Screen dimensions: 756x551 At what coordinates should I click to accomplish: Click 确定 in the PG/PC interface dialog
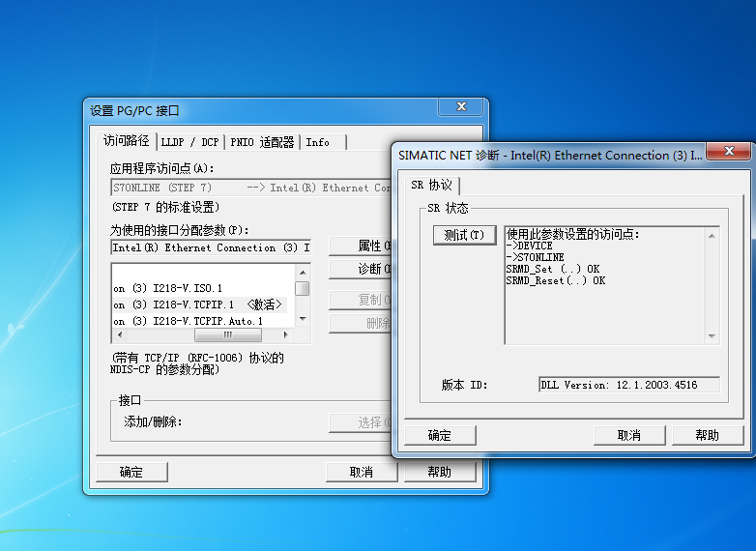[131, 472]
